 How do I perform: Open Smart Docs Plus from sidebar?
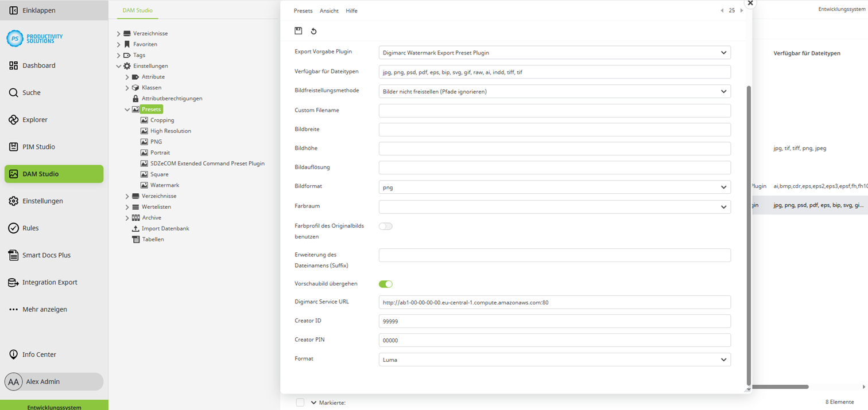[46, 255]
